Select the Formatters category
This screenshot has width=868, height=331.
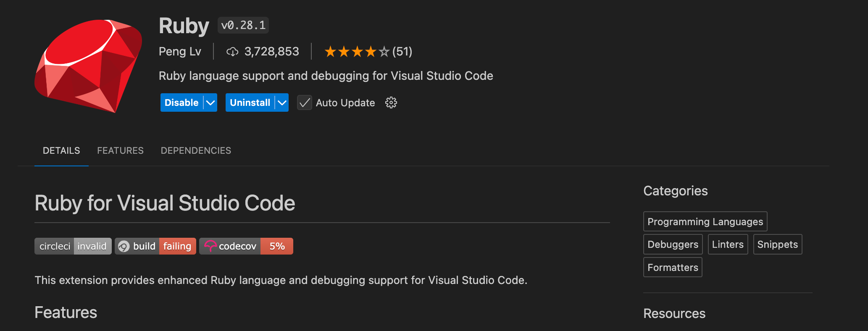coord(673,267)
